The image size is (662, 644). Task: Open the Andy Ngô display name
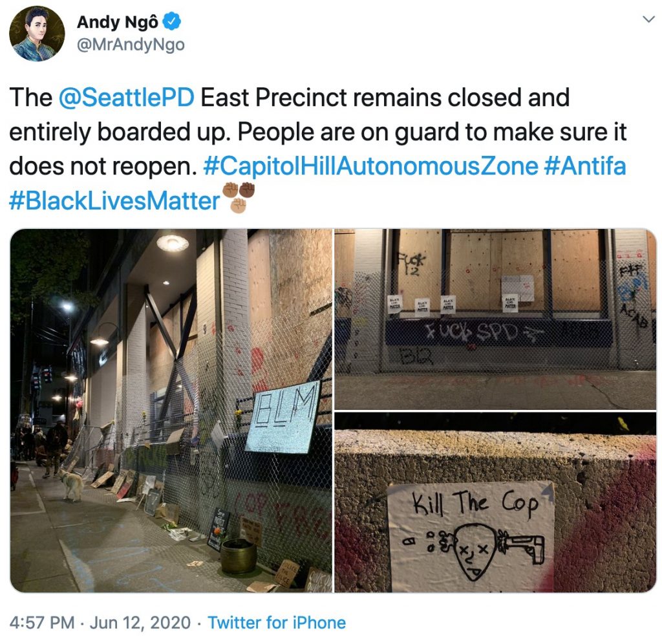coord(118,21)
